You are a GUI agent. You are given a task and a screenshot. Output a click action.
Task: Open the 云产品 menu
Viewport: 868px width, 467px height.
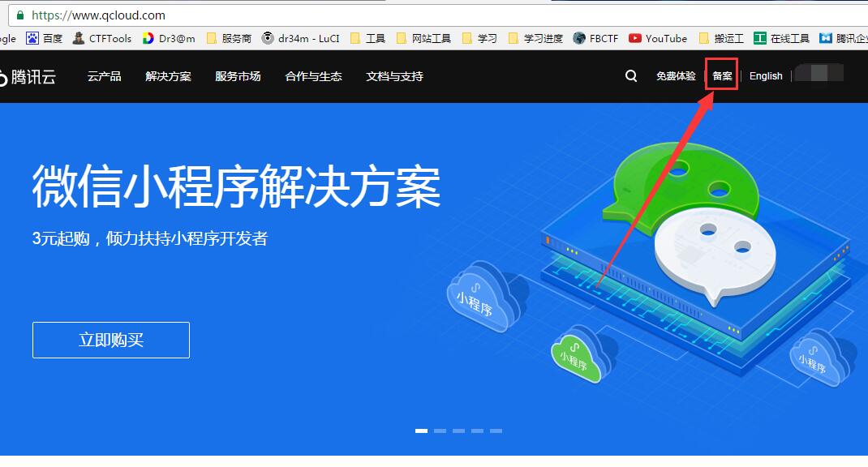click(104, 76)
